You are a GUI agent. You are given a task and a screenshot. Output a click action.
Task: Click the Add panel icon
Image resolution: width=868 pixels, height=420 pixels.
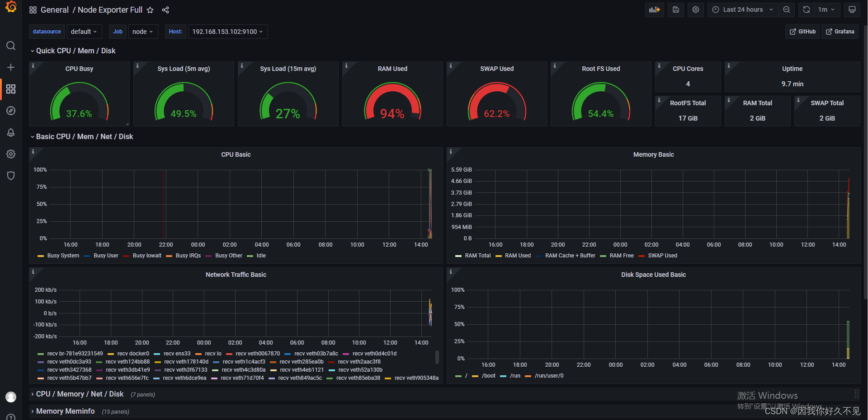[654, 9]
